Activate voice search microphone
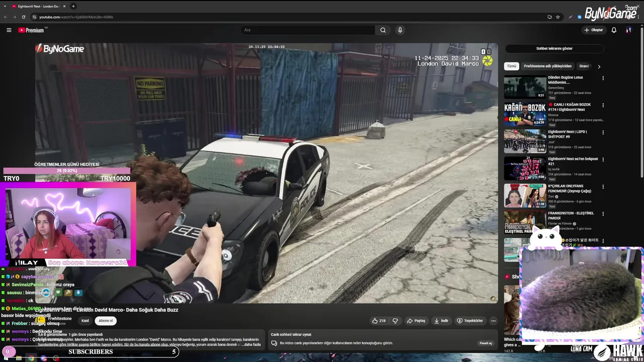This screenshot has height=362, width=644. [x=400, y=30]
